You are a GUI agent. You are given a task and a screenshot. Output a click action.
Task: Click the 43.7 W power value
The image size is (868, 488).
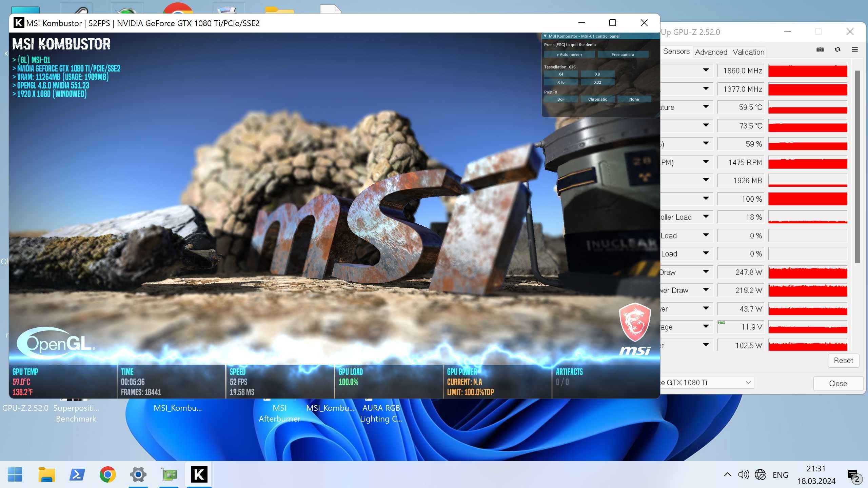741,309
